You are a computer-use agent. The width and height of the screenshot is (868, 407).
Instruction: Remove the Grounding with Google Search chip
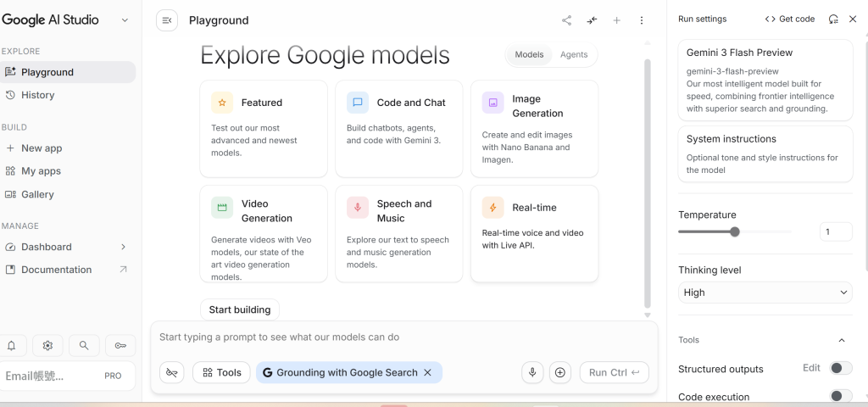tap(427, 373)
